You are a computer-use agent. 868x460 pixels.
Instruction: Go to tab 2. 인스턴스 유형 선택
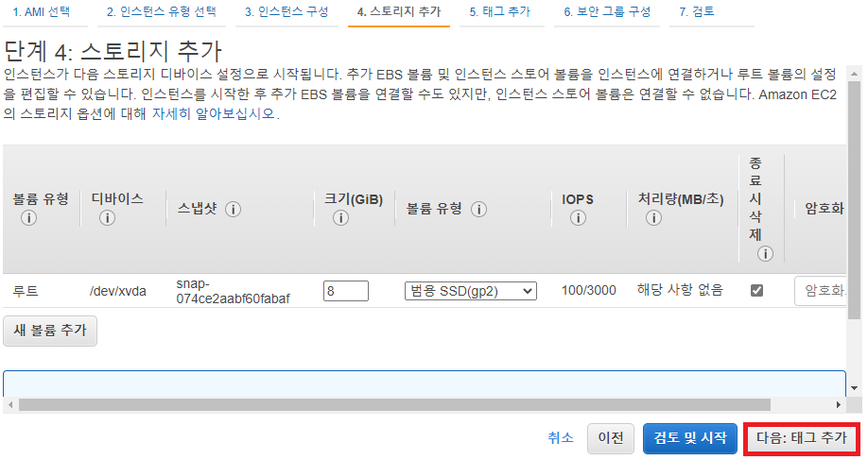[161, 11]
